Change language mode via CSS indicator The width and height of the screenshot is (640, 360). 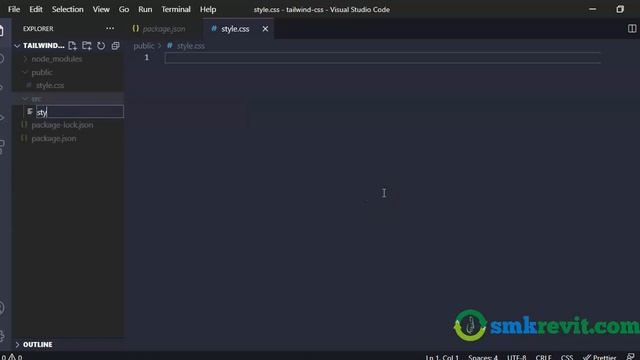pos(567,357)
